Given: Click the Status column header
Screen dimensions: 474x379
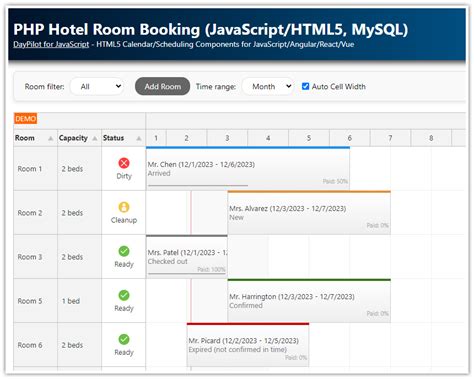Looking at the screenshot, I should coord(123,138).
